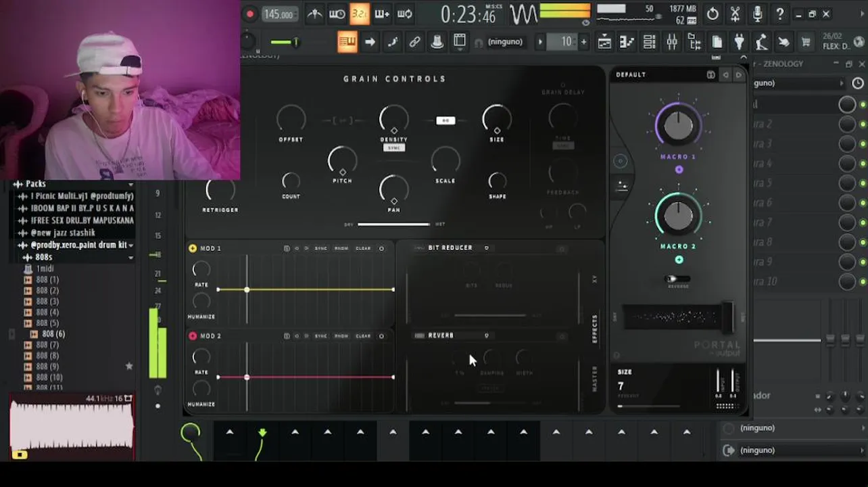Screen dimensions: 868x487
Task: Click the FL Studio record button
Action: (x=250, y=14)
